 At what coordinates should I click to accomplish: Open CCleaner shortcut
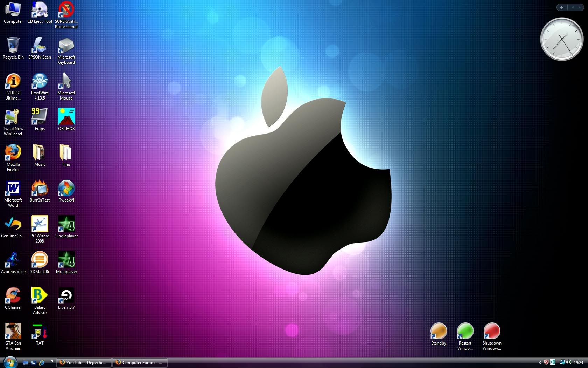(13, 299)
